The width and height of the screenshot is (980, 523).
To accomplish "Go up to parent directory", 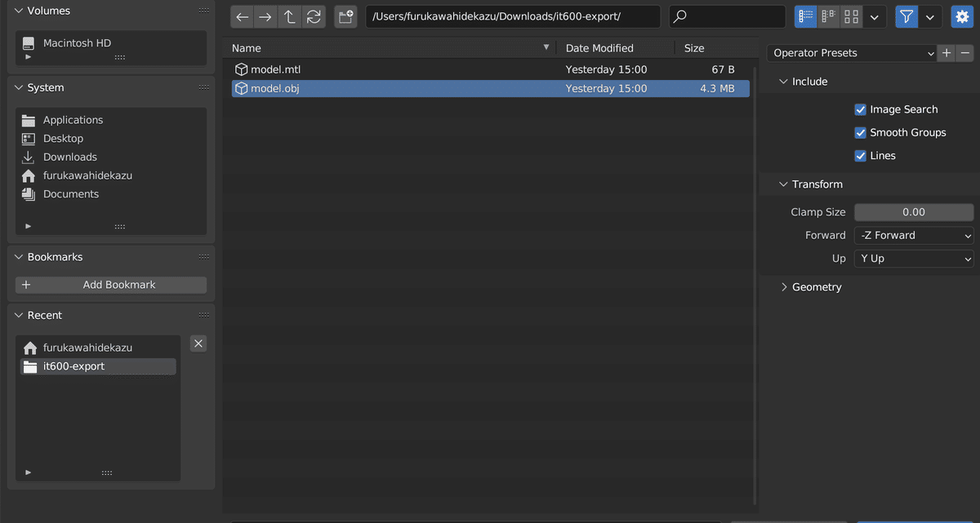I will (x=289, y=16).
